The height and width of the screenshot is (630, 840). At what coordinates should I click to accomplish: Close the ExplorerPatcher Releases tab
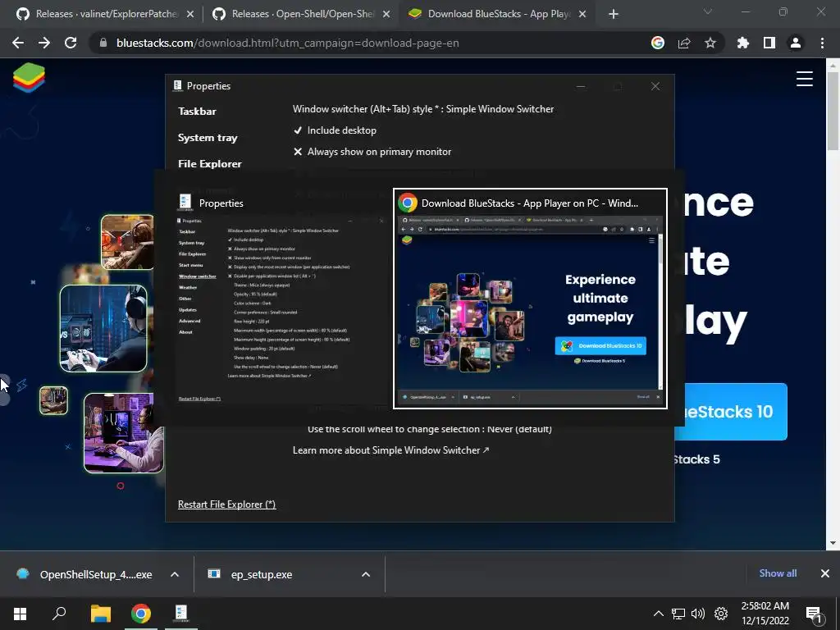click(190, 15)
